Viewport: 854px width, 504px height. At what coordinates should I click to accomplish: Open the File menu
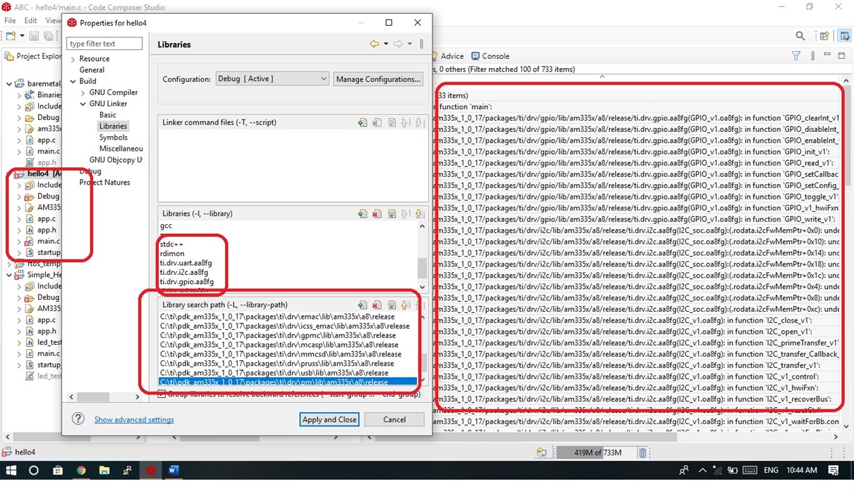tap(10, 21)
